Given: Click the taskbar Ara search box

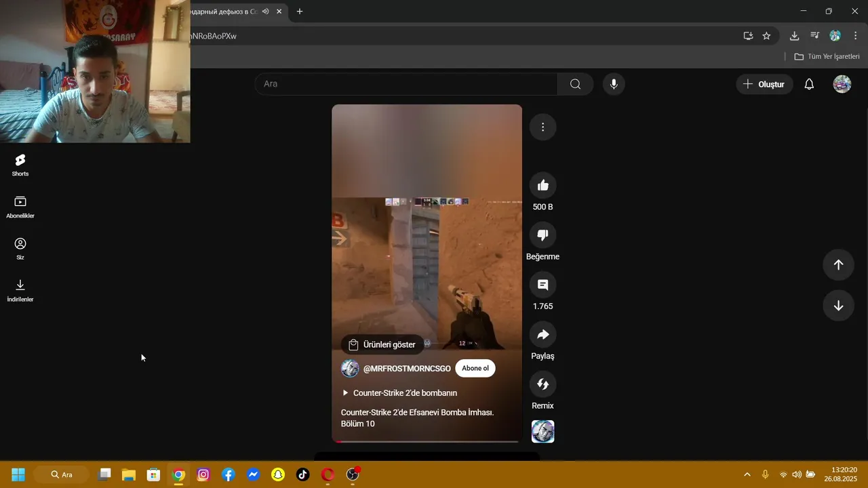Looking at the screenshot, I should click(x=61, y=474).
